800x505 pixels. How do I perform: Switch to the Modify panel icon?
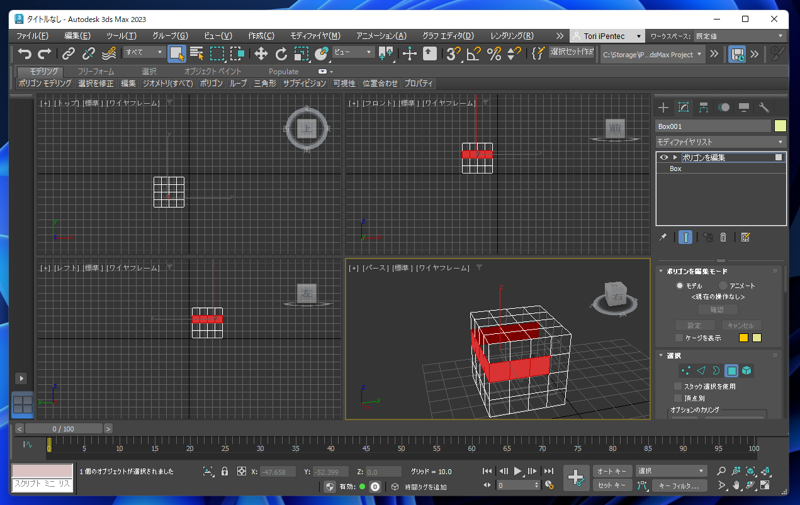pos(683,107)
